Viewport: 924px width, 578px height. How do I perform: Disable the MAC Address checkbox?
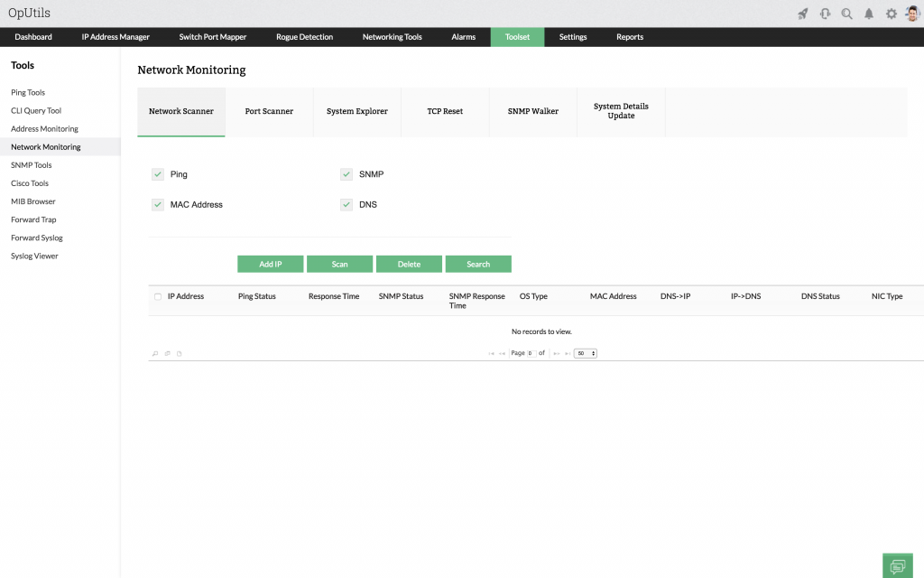coord(158,205)
